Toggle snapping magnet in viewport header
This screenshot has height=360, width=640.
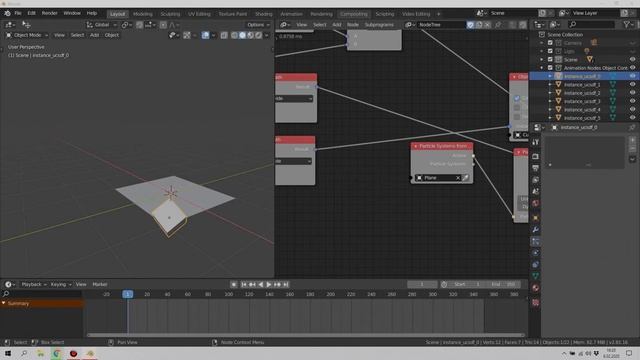point(140,25)
